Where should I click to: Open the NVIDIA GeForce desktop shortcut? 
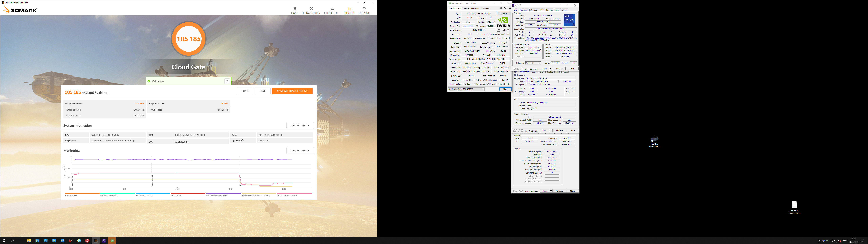pos(654,141)
